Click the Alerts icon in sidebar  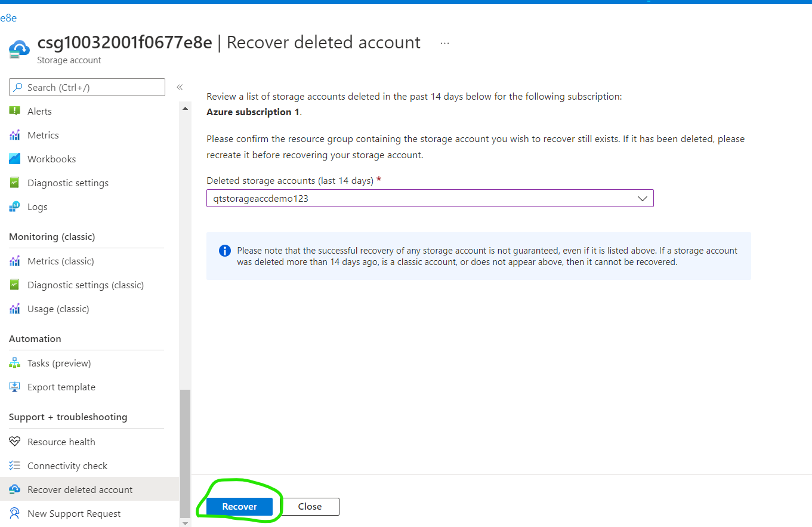[15, 111]
